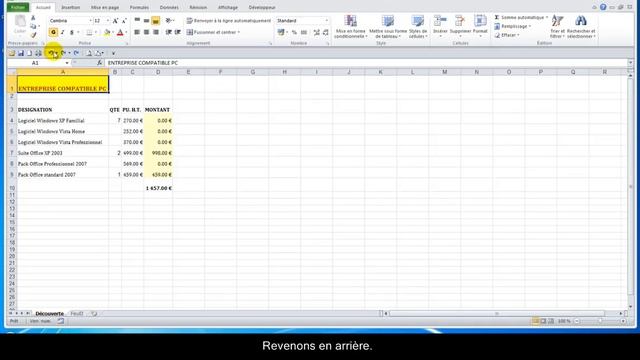Screen dimensions: 640x360
Task: Open the Effacer dropdown
Action: pyautogui.click(x=507, y=36)
